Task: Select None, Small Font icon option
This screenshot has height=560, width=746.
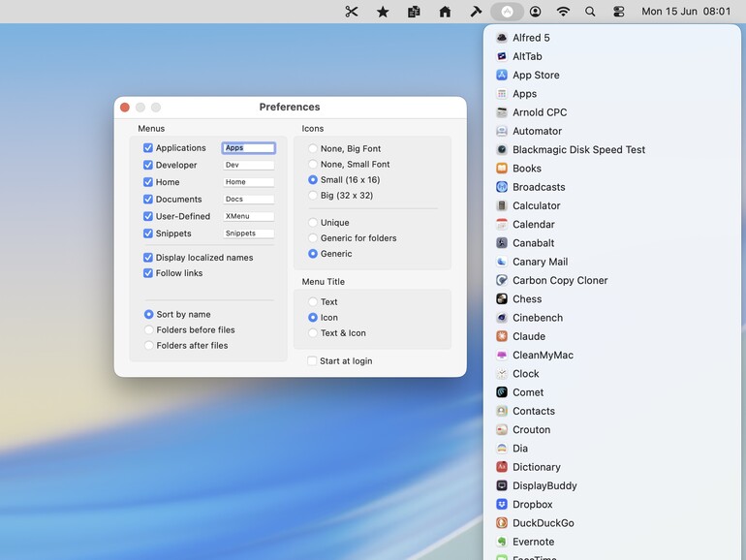Action: (x=313, y=164)
